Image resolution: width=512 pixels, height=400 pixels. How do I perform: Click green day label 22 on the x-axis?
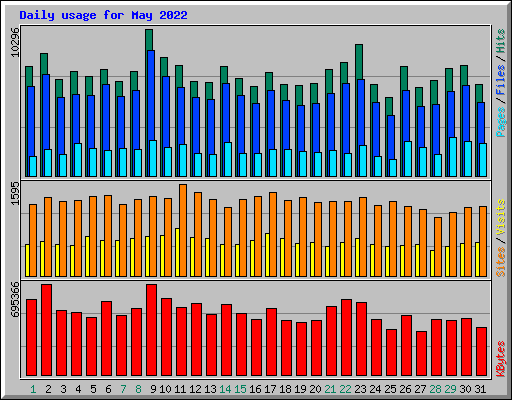point(345,389)
